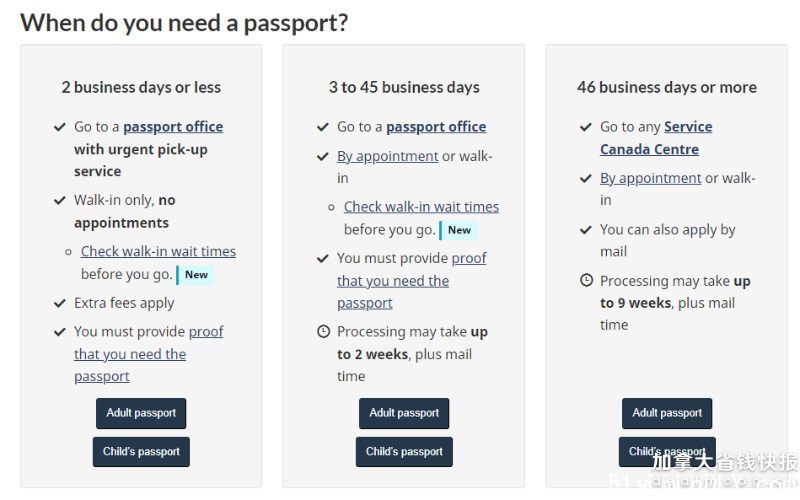Click the clock icon beside up to 2 weeks
The width and height of the screenshot is (800, 500).
tap(323, 332)
